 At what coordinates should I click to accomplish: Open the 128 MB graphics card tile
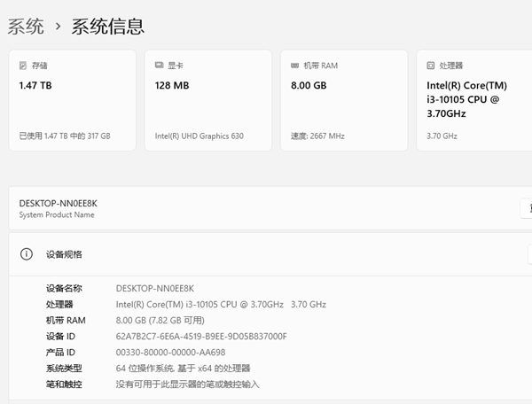point(208,100)
